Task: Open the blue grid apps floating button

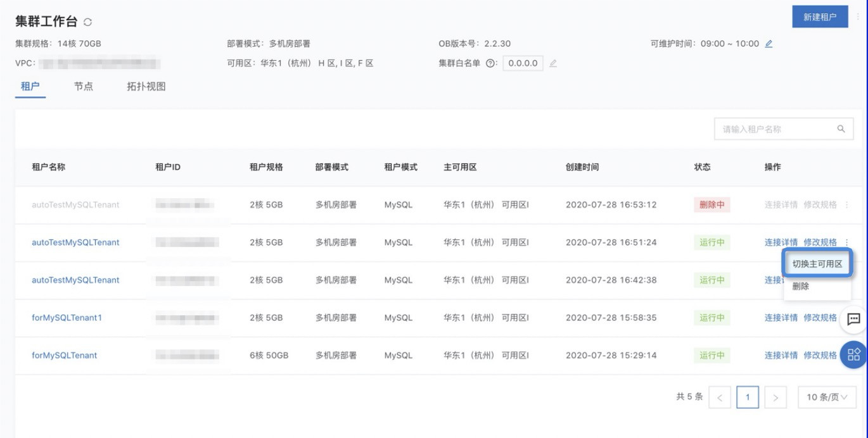Action: 853,354
